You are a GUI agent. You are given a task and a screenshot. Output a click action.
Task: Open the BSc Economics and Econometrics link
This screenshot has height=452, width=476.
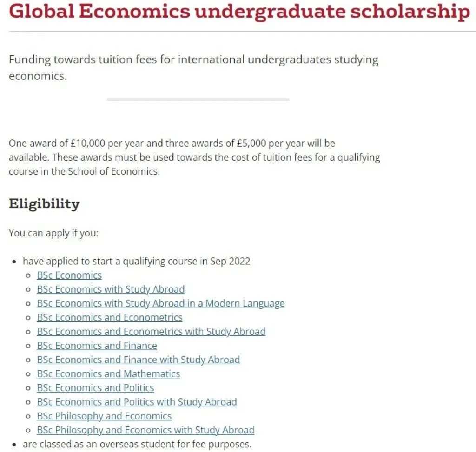click(110, 318)
